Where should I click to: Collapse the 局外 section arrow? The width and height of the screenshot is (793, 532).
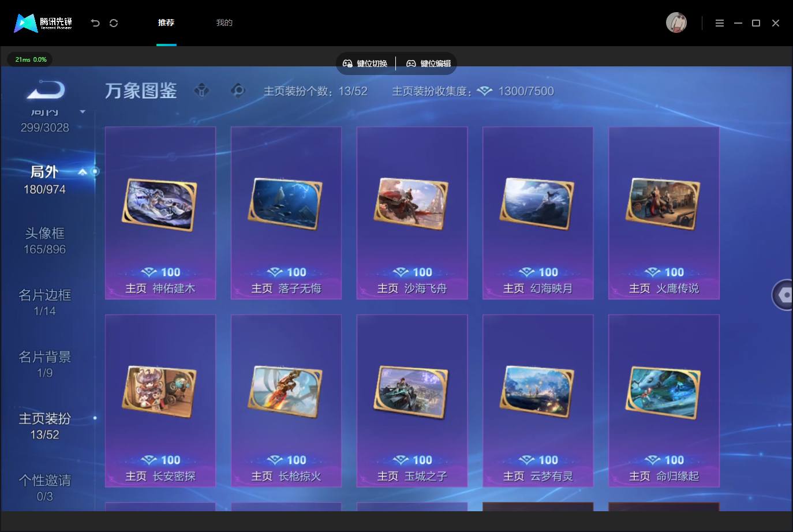point(83,172)
